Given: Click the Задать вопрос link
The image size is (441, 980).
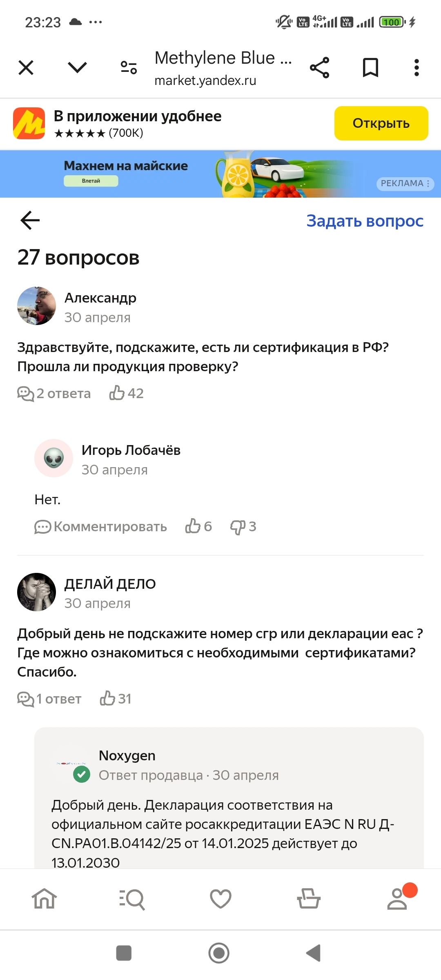Looking at the screenshot, I should click(x=365, y=221).
